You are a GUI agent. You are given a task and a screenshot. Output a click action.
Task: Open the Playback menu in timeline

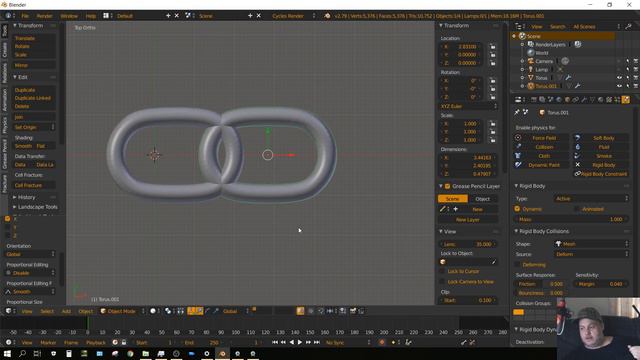[96, 342]
